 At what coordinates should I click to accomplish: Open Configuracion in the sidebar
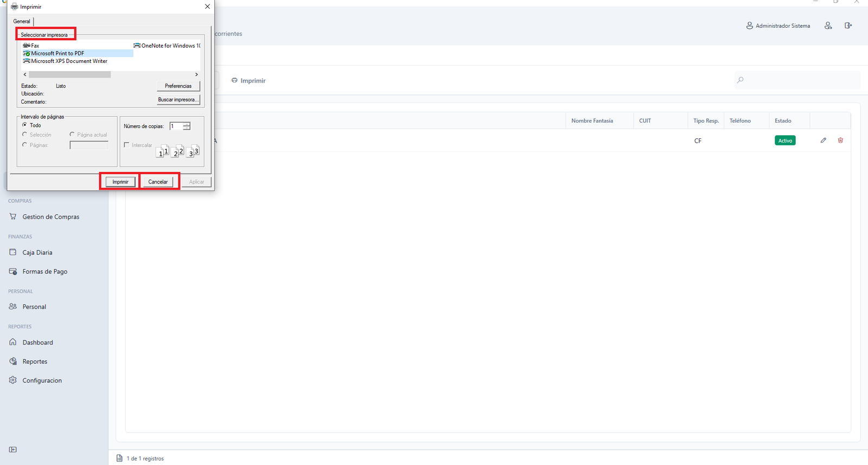click(x=42, y=380)
